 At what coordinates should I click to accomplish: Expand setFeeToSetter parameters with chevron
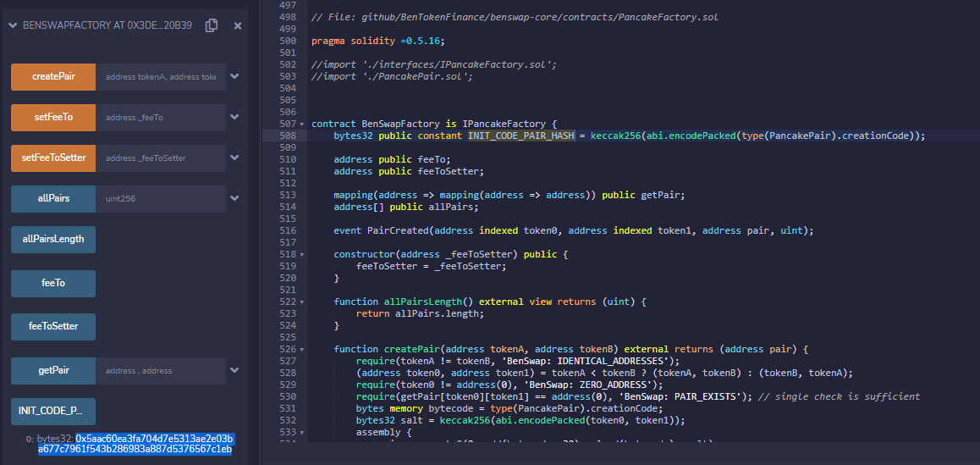[234, 158]
